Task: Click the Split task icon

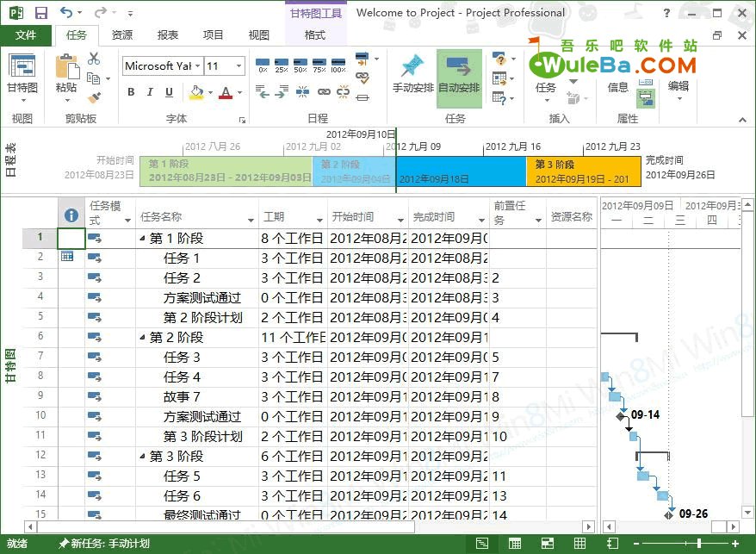Action: click(302, 91)
